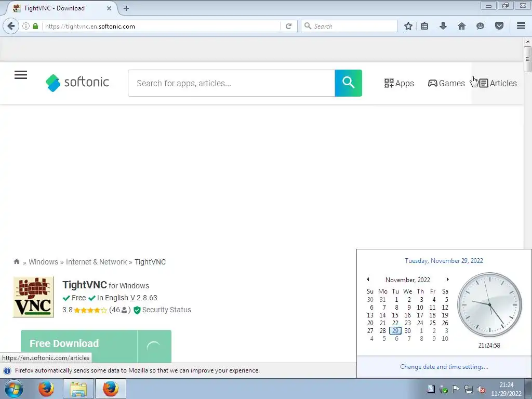
Task: Click the Softonic logo
Action: point(77,83)
